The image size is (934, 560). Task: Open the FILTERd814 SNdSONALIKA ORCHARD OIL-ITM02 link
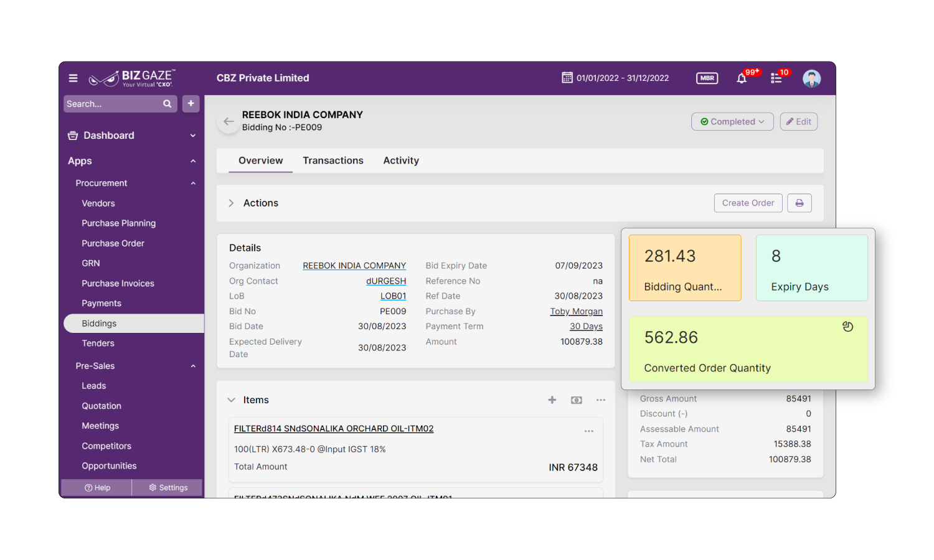point(334,429)
